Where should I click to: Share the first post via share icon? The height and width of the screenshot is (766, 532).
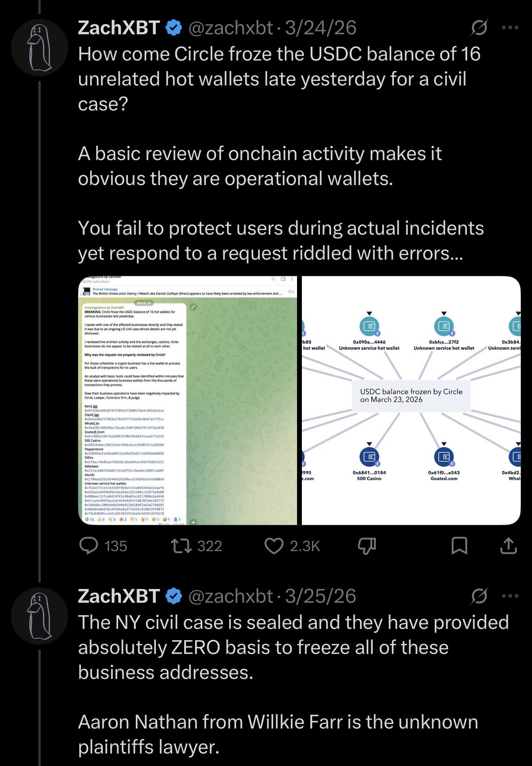point(508,546)
